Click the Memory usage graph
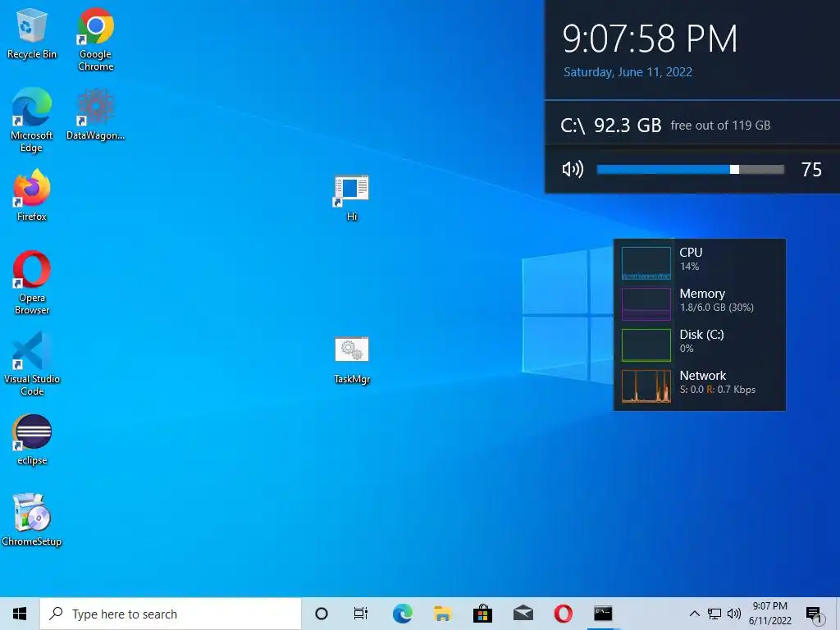Screen dimensions: 840x630 pos(646,304)
